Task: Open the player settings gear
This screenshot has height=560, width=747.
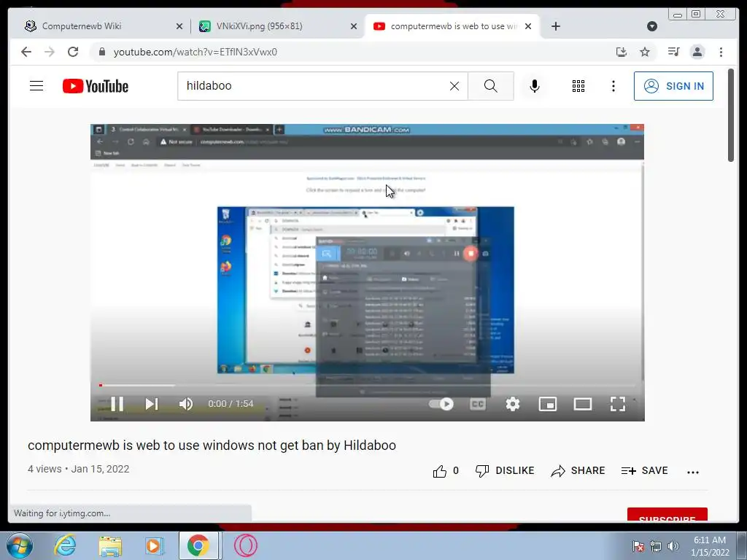Action: point(513,404)
